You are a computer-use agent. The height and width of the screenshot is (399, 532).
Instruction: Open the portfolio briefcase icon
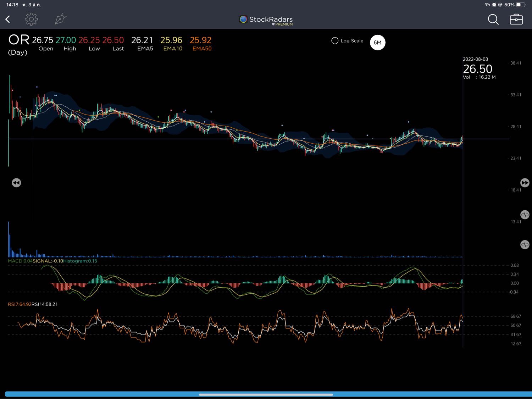pos(516,20)
